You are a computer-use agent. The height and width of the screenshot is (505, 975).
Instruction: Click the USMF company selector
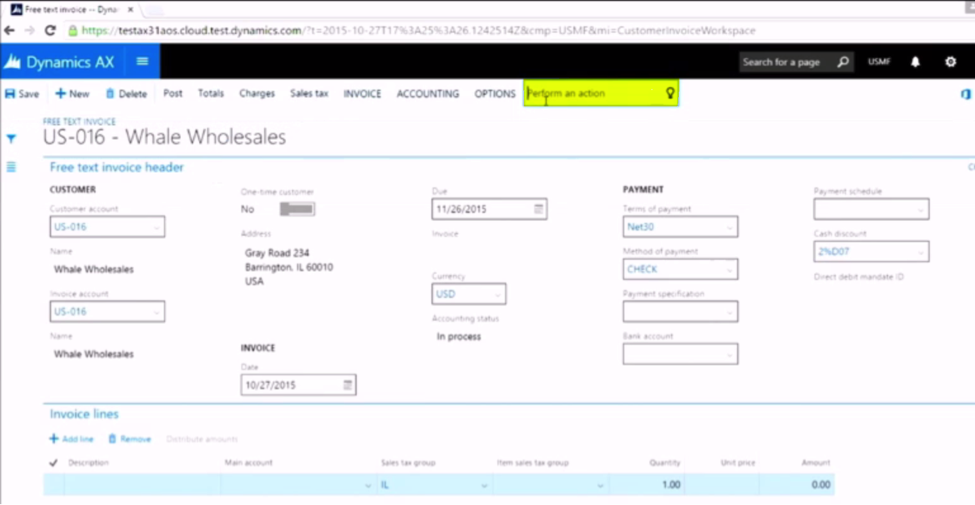click(879, 62)
